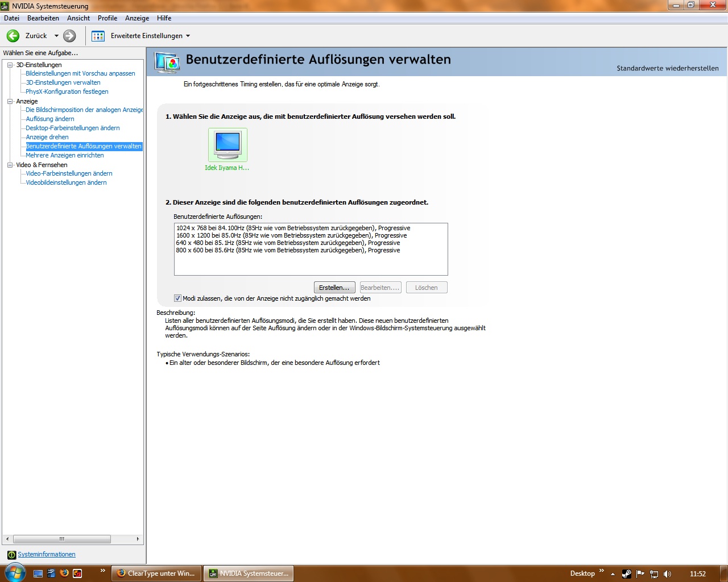Click the Bearbeiten.... button below the resolution list
Viewport: 728px width, 582px height.
pos(380,288)
